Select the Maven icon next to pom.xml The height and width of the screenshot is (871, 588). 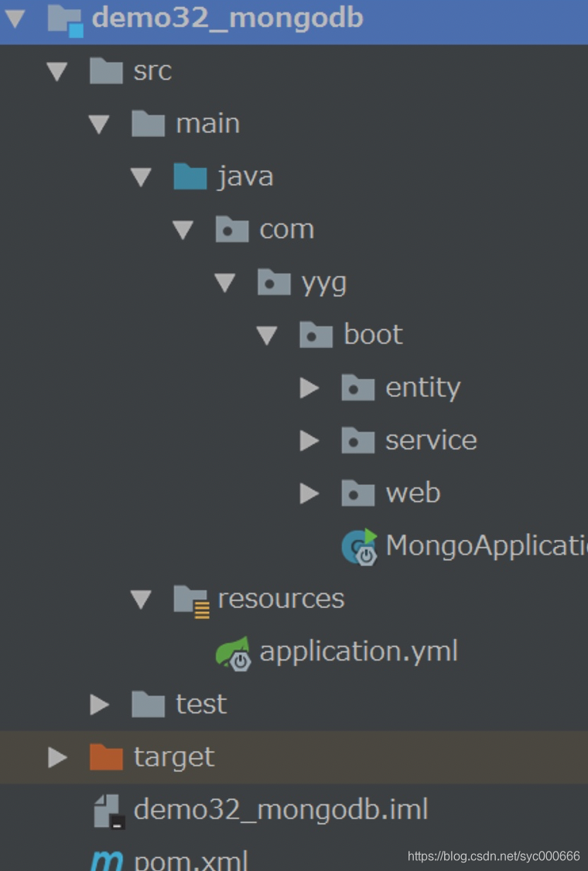[107, 859]
